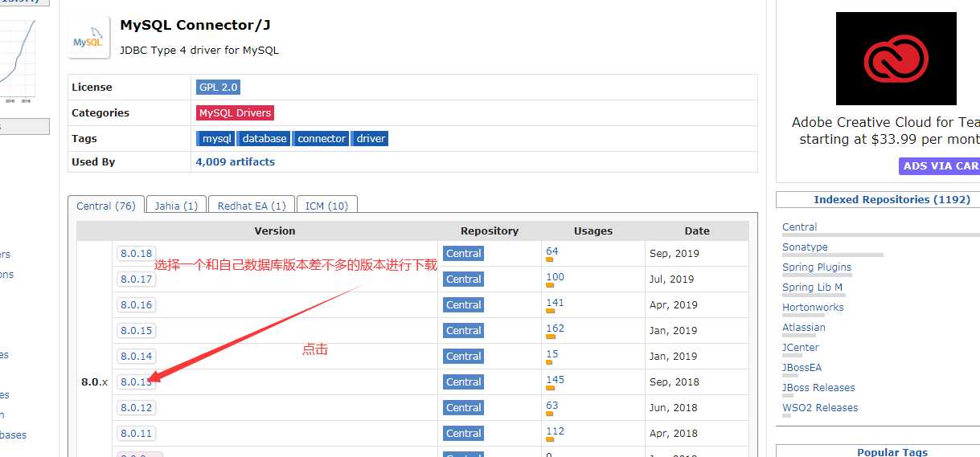Image resolution: width=980 pixels, height=457 pixels.
Task: Click the Indexed Repositories (1192) heading
Action: pyautogui.click(x=892, y=199)
